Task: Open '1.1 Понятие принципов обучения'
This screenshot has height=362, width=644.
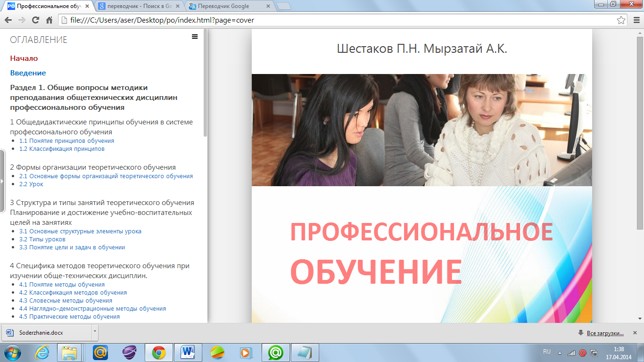Action: coord(66,141)
